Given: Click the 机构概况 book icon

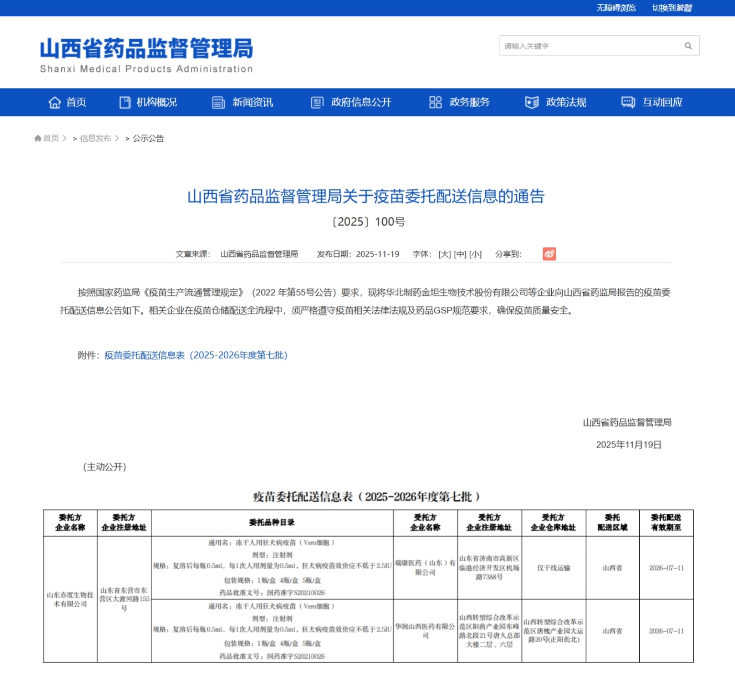Looking at the screenshot, I should click(125, 102).
